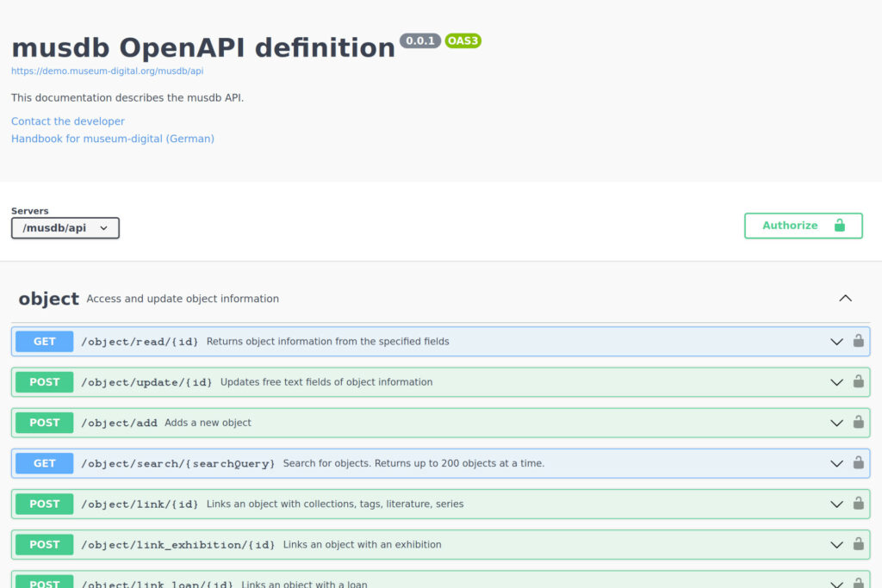Click lock icon on /object/link_exhibition/{id} row

[858, 544]
